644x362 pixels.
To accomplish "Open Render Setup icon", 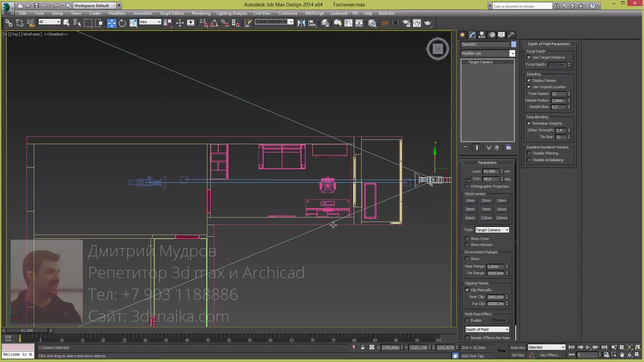I will (x=406, y=23).
